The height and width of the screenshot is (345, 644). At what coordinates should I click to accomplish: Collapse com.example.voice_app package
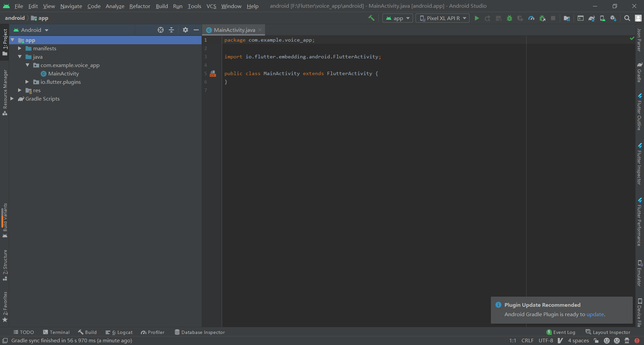pyautogui.click(x=28, y=65)
